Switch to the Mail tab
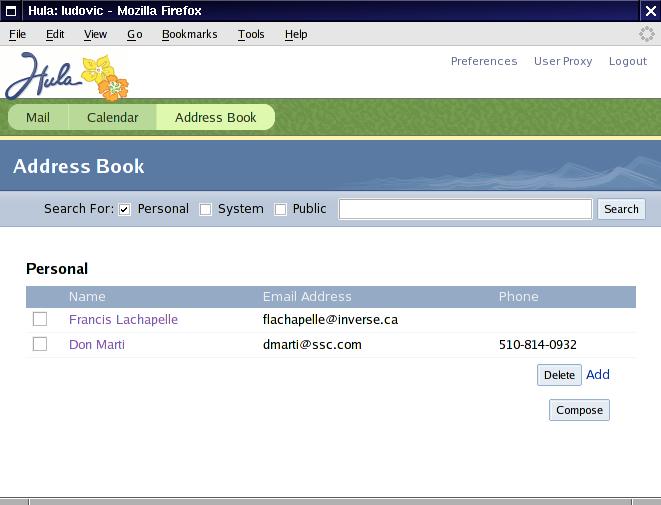 click(x=38, y=117)
